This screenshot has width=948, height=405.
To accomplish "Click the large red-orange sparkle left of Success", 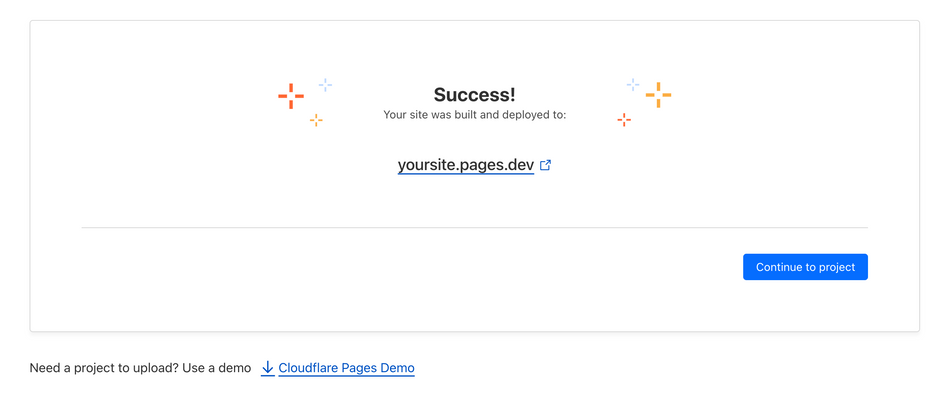I will tap(291, 96).
